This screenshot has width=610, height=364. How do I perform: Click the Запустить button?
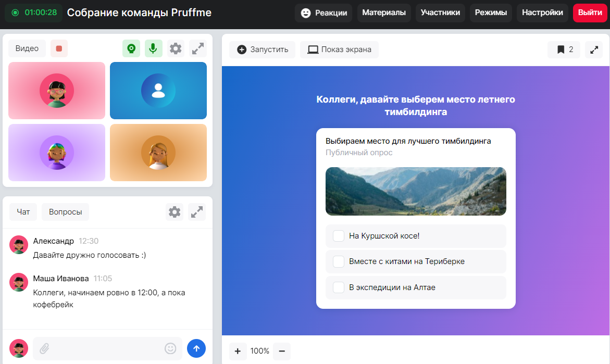pos(262,49)
